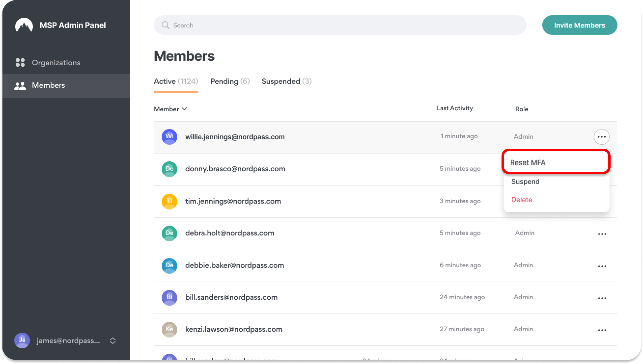
Task: Select willie.jennings@nordpass.com email
Action: (x=235, y=137)
